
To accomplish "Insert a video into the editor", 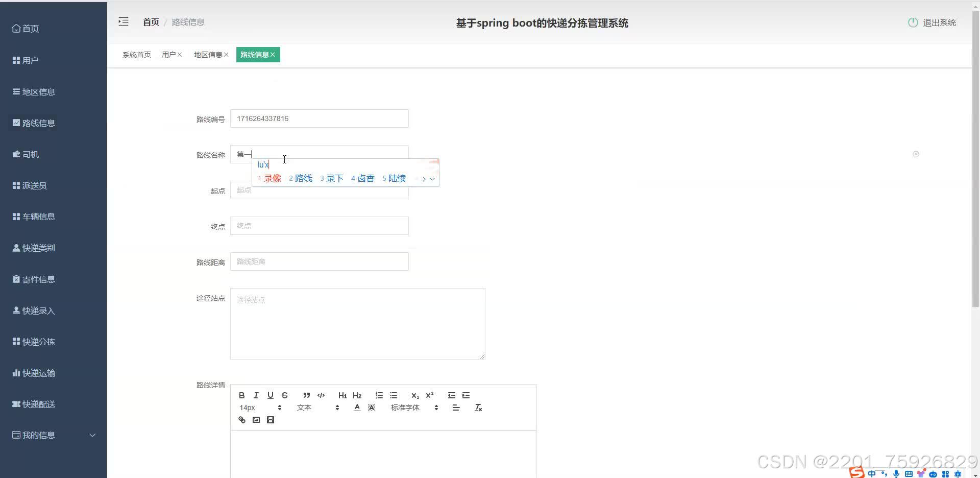I will click(271, 420).
